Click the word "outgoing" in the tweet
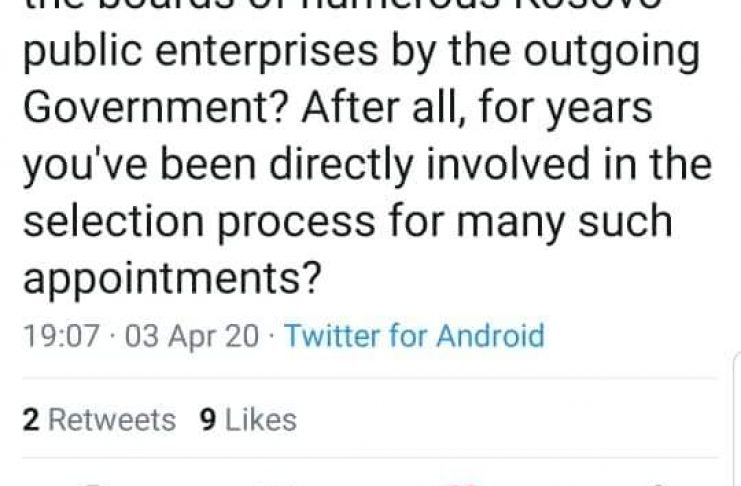This screenshot has height=486, width=741. pyautogui.click(x=617, y=52)
